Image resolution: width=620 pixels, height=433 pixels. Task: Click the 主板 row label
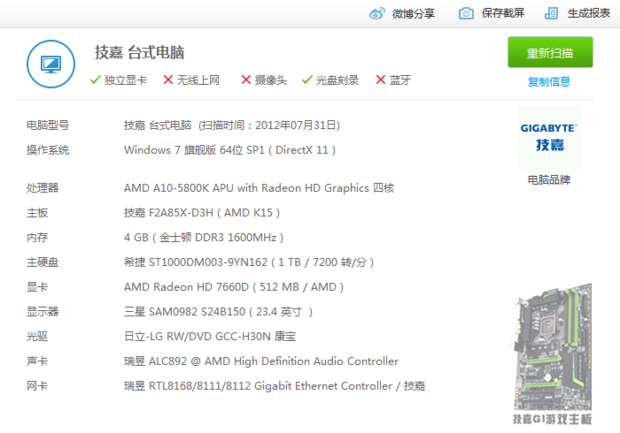37,213
